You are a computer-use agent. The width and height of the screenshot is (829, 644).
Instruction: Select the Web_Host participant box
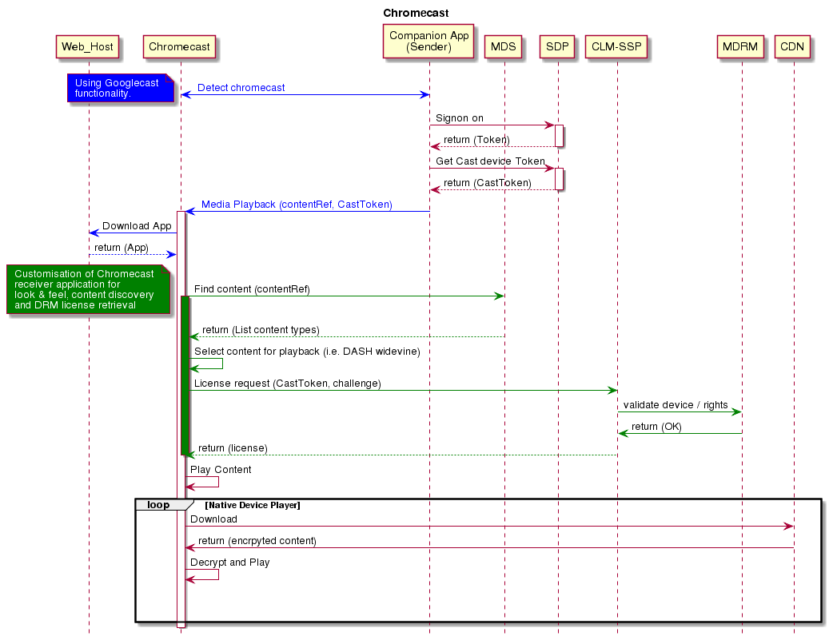tap(87, 46)
